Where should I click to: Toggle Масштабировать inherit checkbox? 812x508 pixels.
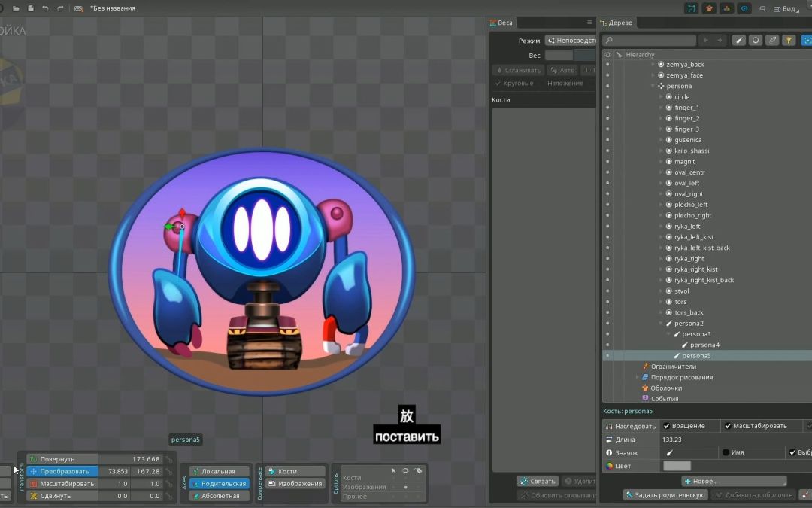point(728,426)
